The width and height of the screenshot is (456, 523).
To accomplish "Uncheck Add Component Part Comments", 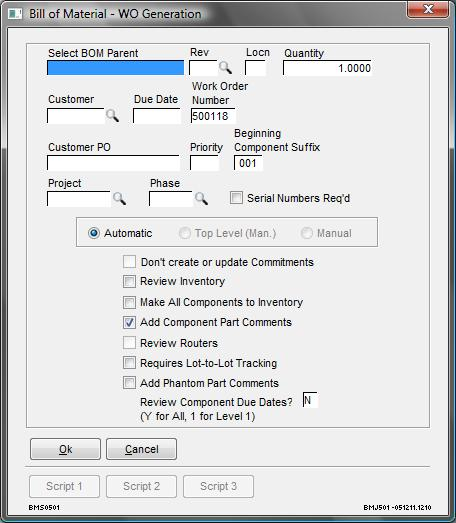I will (x=129, y=323).
